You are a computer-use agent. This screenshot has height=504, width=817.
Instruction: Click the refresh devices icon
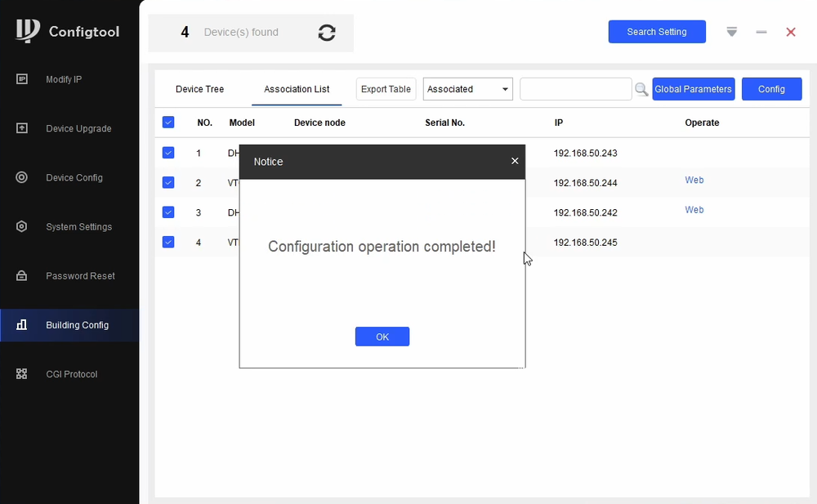327,33
